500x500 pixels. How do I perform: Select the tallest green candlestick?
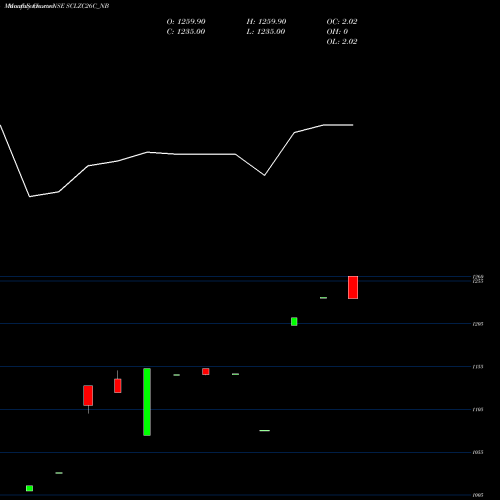tap(147, 402)
